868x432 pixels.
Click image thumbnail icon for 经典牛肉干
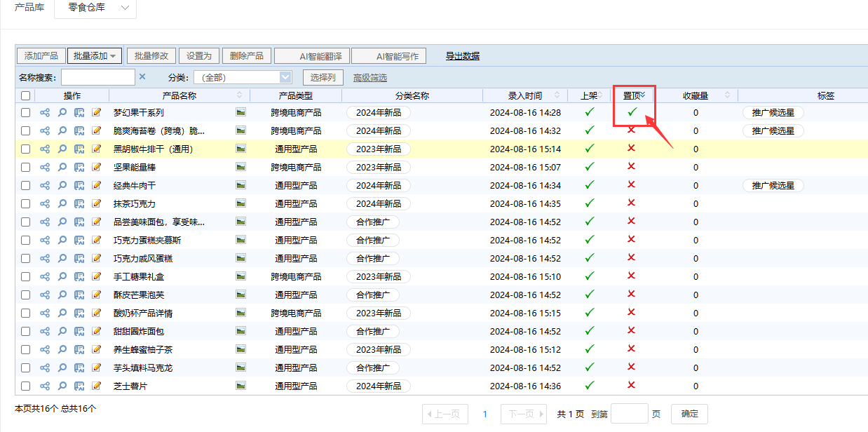pos(240,185)
